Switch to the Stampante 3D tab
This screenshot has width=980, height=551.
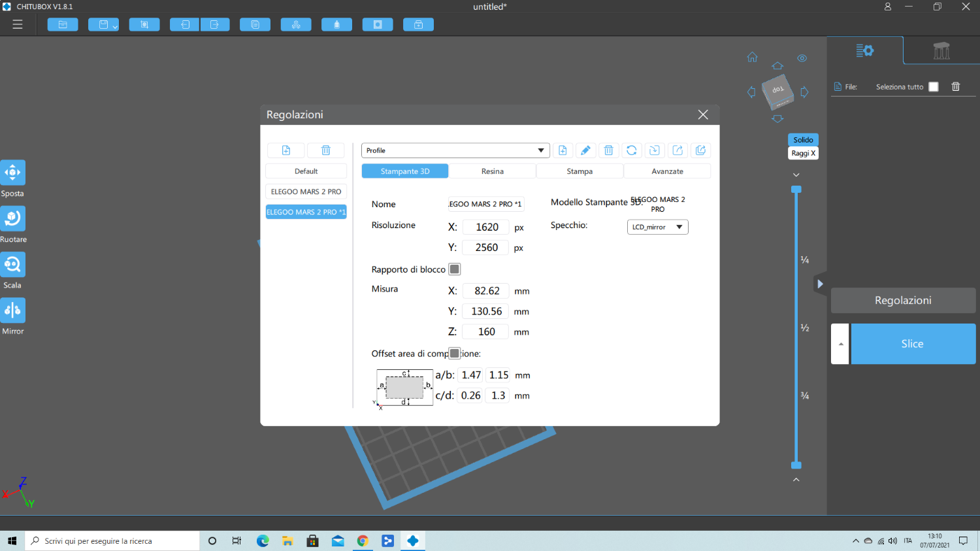(405, 171)
